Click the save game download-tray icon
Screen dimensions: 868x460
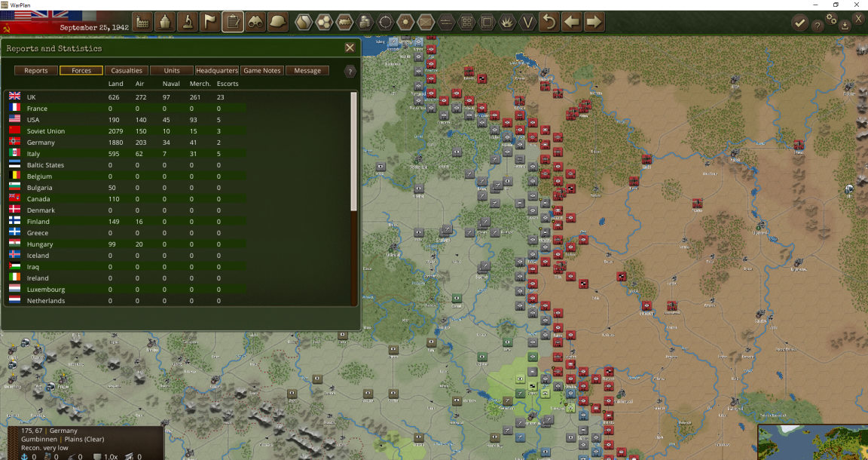(x=844, y=25)
